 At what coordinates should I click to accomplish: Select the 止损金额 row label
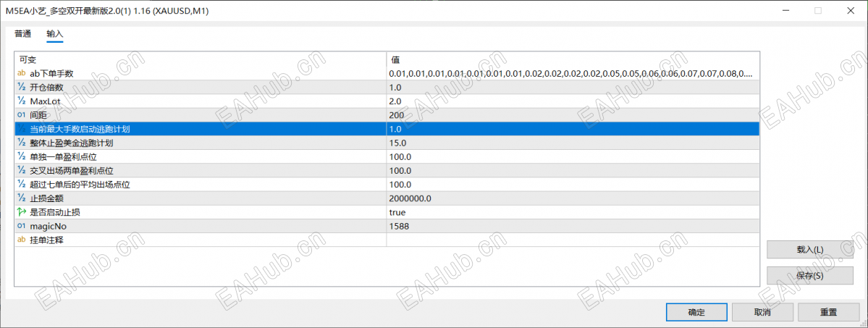pyautogui.click(x=47, y=198)
